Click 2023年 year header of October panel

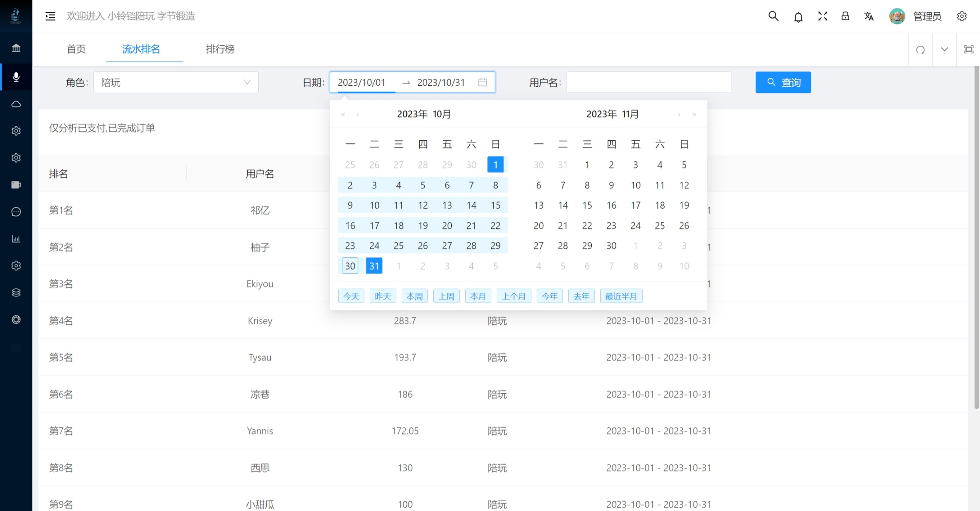coord(412,114)
